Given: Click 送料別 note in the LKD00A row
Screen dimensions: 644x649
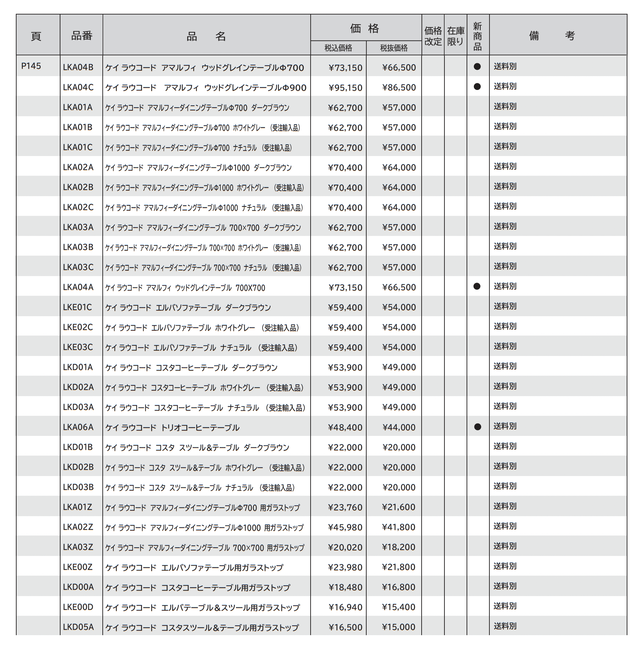Looking at the screenshot, I should (505, 586).
